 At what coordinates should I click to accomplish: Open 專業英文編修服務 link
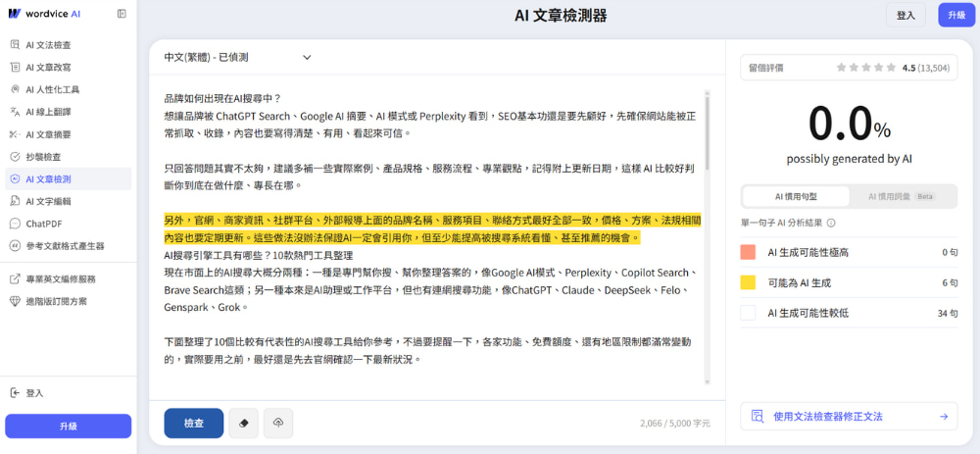click(x=69, y=278)
